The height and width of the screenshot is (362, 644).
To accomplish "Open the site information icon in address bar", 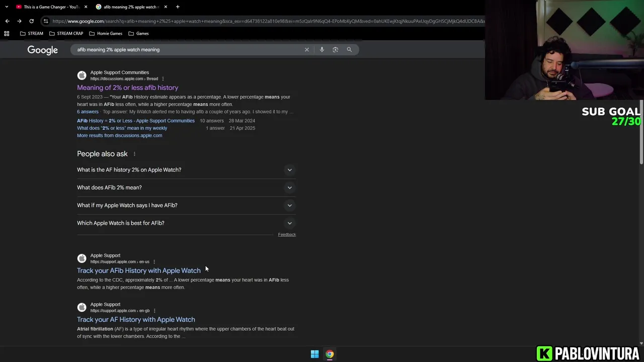I will click(46, 21).
